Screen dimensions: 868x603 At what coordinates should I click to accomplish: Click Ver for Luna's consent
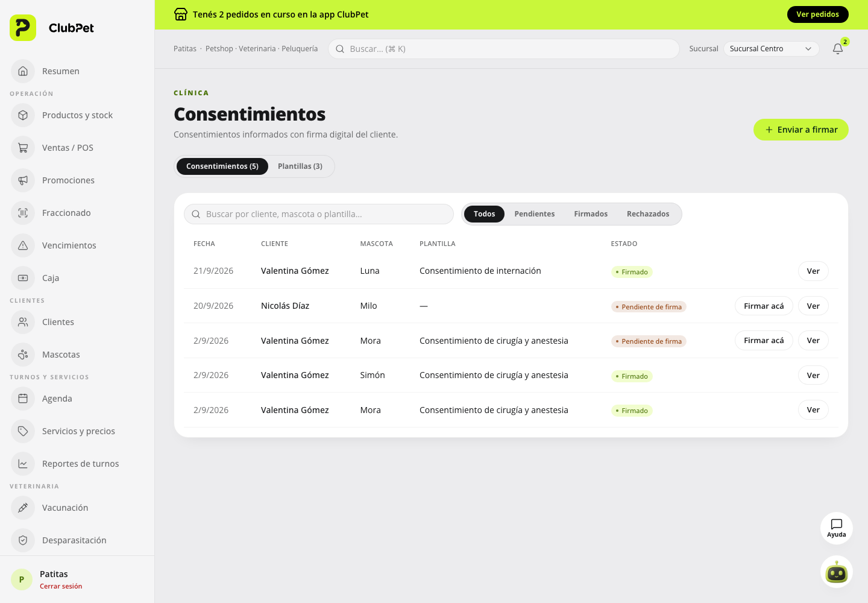[x=813, y=271]
